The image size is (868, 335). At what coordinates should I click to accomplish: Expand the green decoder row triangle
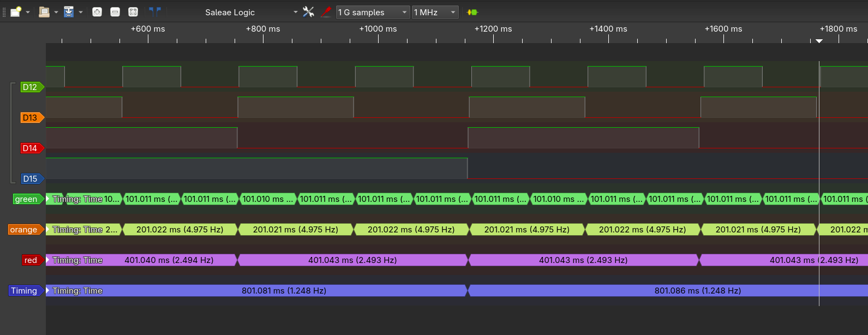pos(48,199)
